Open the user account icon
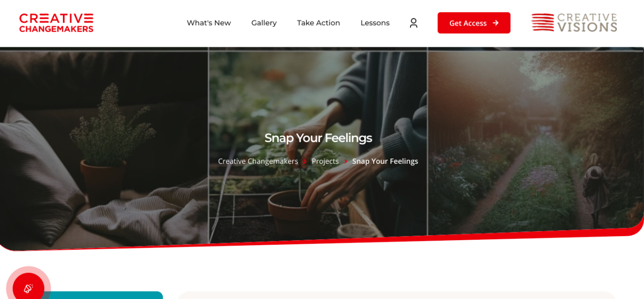The height and width of the screenshot is (299, 644). [x=414, y=23]
